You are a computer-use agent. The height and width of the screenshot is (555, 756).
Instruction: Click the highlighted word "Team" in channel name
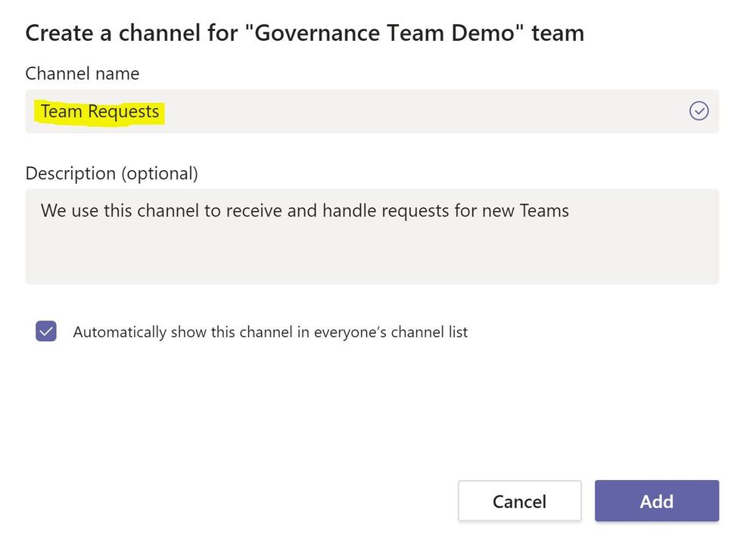61,112
